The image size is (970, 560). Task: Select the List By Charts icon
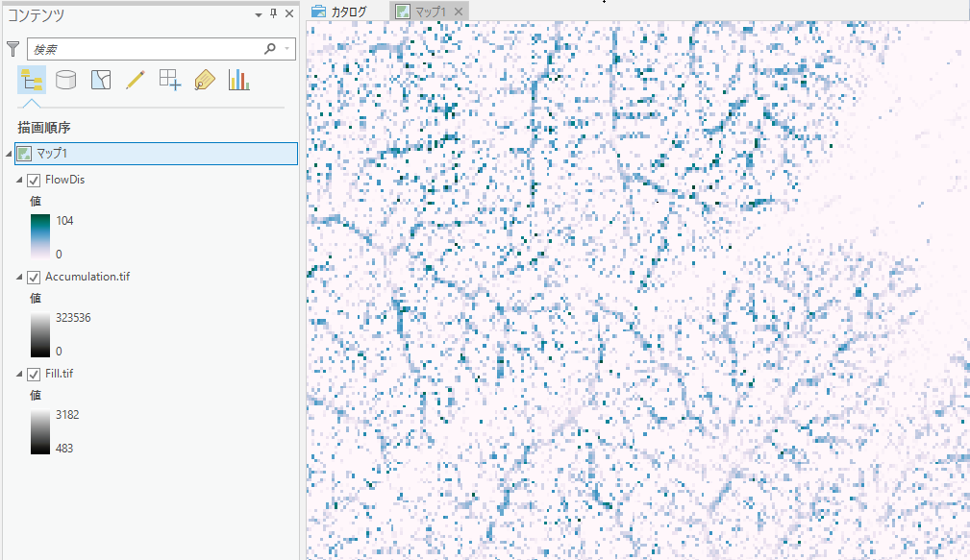238,80
